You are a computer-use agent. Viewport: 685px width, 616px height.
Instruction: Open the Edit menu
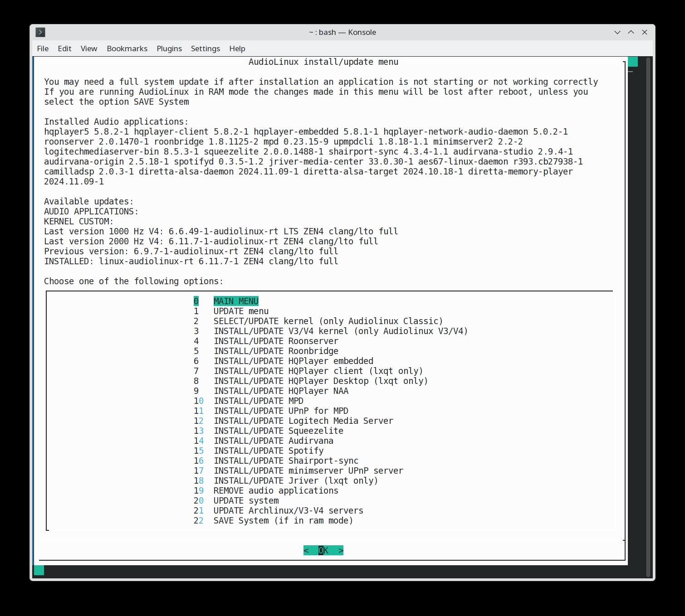(x=64, y=49)
